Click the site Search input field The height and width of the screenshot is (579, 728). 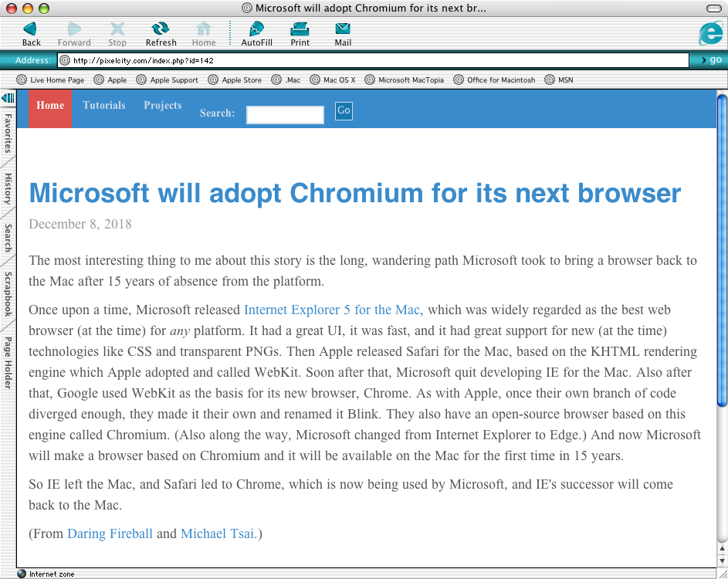[x=285, y=115]
